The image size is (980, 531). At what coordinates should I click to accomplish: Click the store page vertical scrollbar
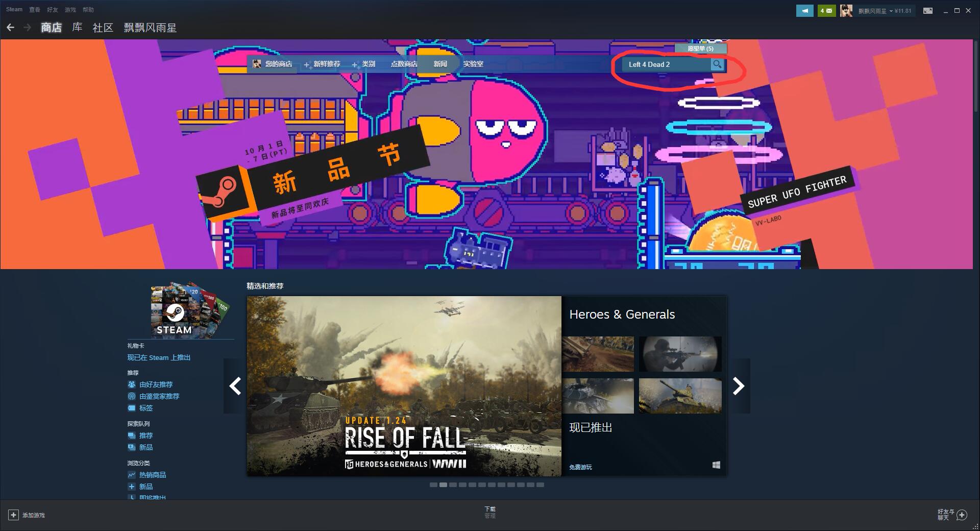[x=976, y=77]
